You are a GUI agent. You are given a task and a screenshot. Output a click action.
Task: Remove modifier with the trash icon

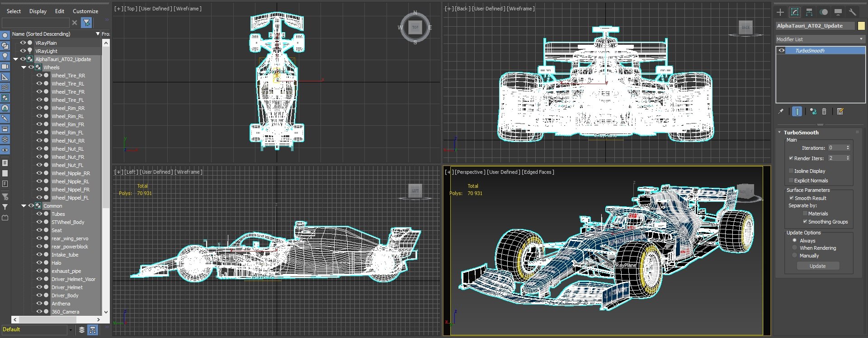pyautogui.click(x=824, y=111)
